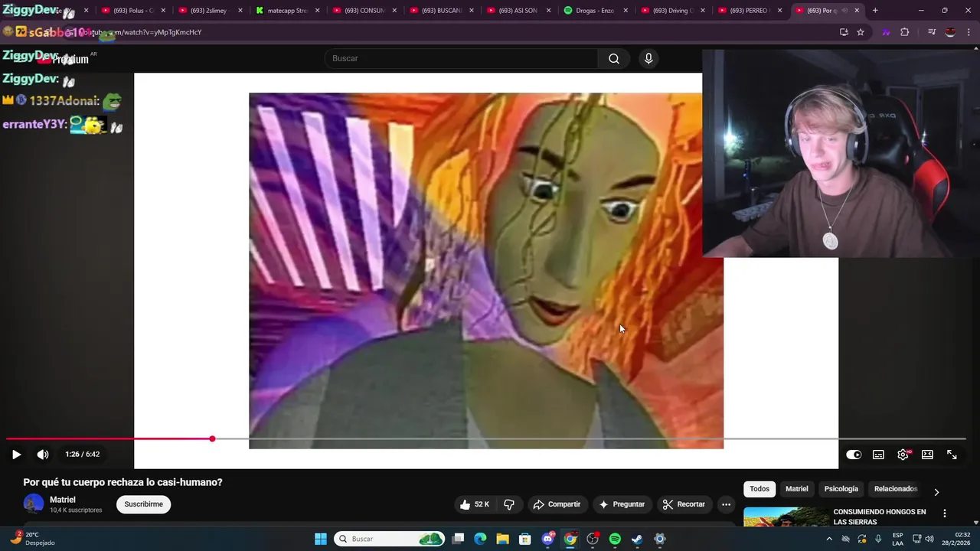Toggle the autoplay switch in player
This screenshot has width=980, height=551.
coord(854,455)
